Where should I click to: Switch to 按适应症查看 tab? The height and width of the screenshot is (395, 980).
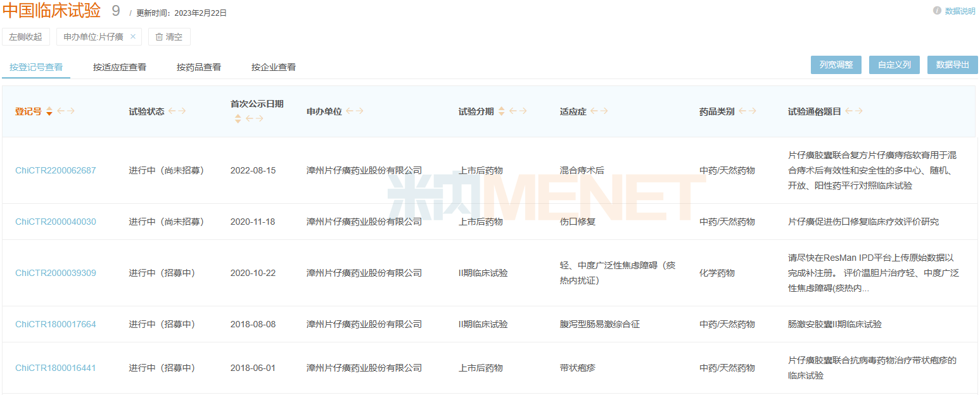120,67
